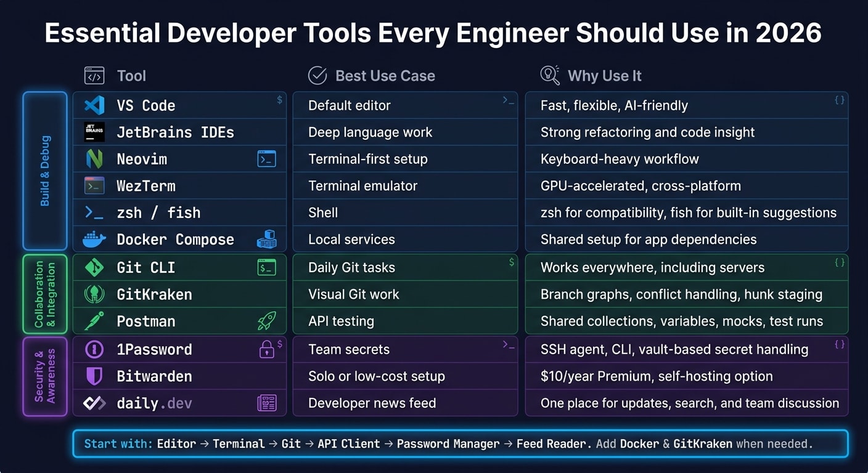
Task: Click the news feed icon in daily.dev row
Action: pyautogui.click(x=266, y=403)
